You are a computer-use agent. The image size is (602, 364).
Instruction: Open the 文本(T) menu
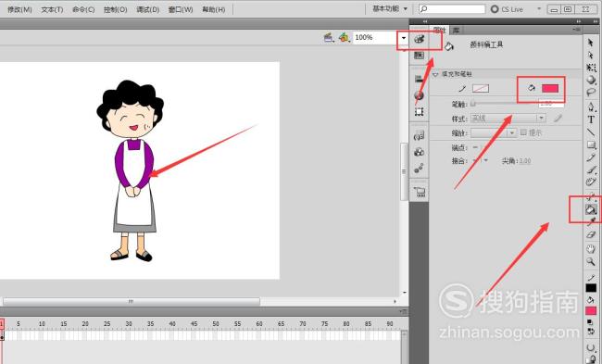52,9
